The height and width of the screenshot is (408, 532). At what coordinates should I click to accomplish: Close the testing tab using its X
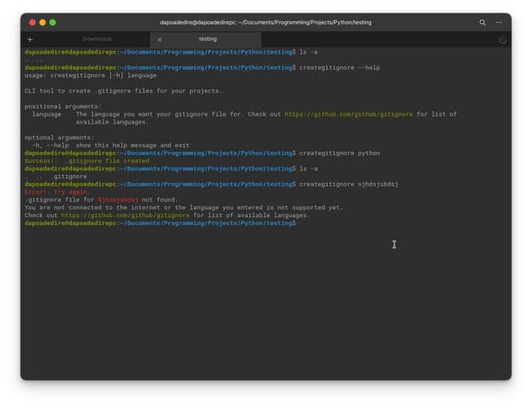[x=160, y=40]
